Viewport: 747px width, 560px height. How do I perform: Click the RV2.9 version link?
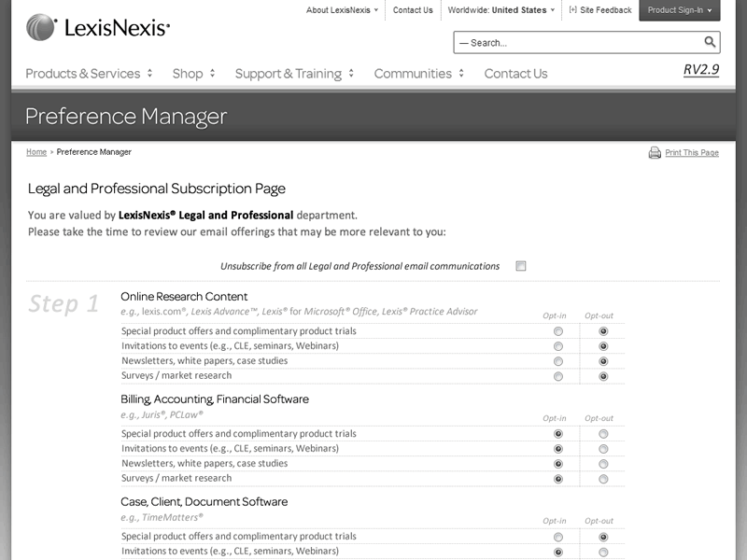[x=701, y=69]
